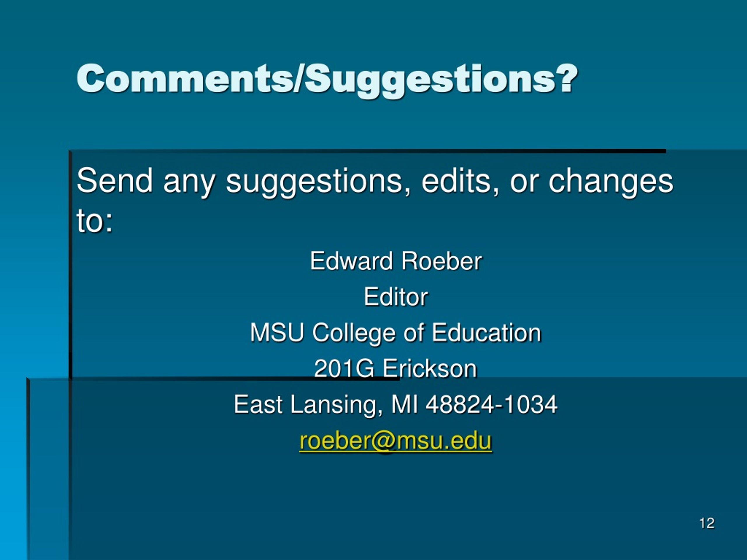Click the 'to:' text line
Screen dimensions: 747x560
coord(95,221)
